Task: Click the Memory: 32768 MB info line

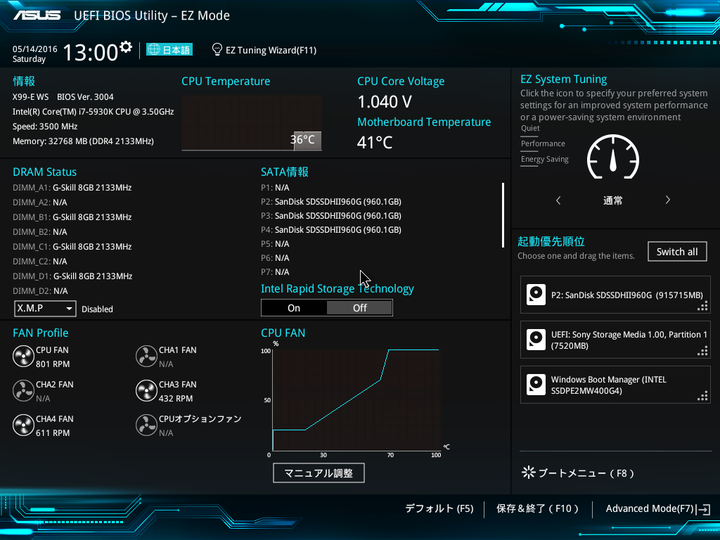Action: (x=83, y=141)
